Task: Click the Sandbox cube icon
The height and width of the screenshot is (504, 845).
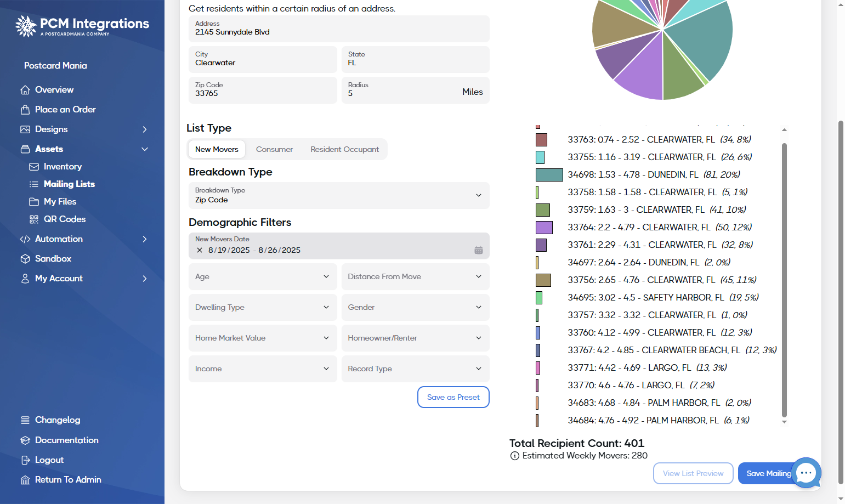Action: coord(25,259)
